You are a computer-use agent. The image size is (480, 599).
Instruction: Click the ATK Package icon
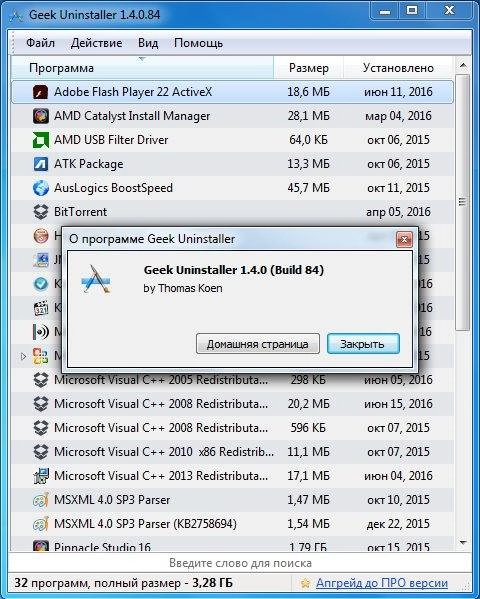click(x=41, y=164)
